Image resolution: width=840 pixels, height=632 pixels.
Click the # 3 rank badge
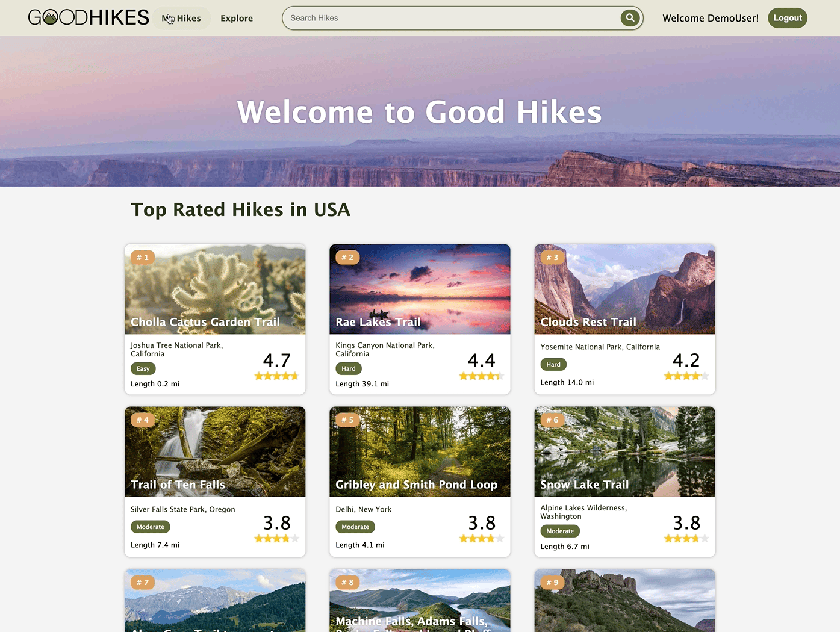pos(552,257)
